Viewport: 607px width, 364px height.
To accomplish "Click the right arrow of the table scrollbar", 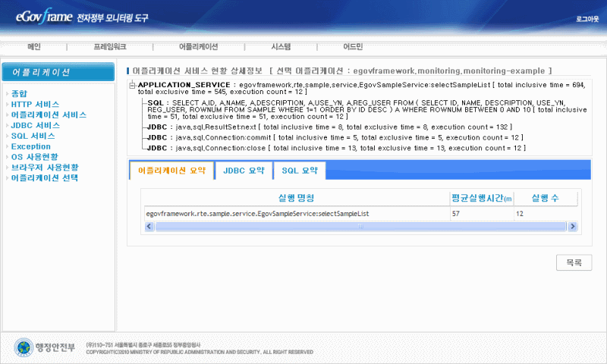I will [x=573, y=226].
